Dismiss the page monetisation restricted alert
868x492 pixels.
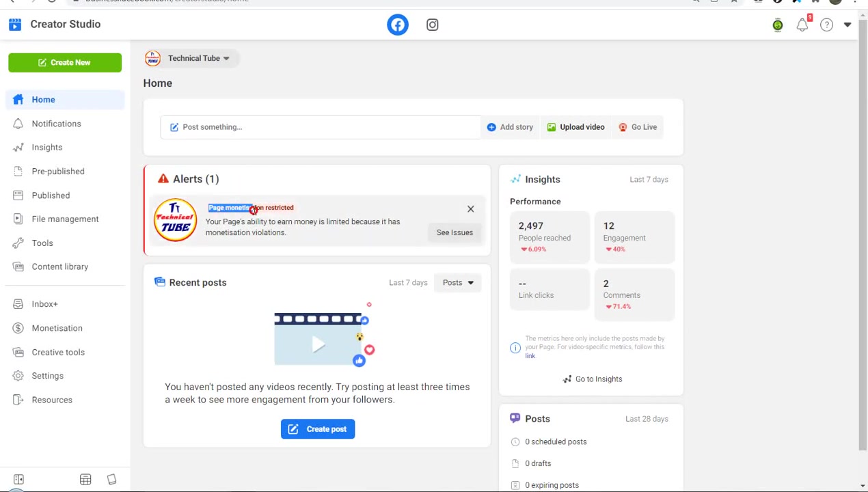[x=470, y=209]
